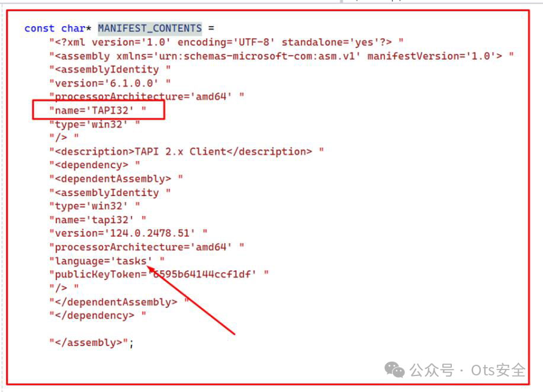Click the closing assembly tag line
Image resolution: width=543 pixels, height=392 pixels.
click(x=91, y=342)
